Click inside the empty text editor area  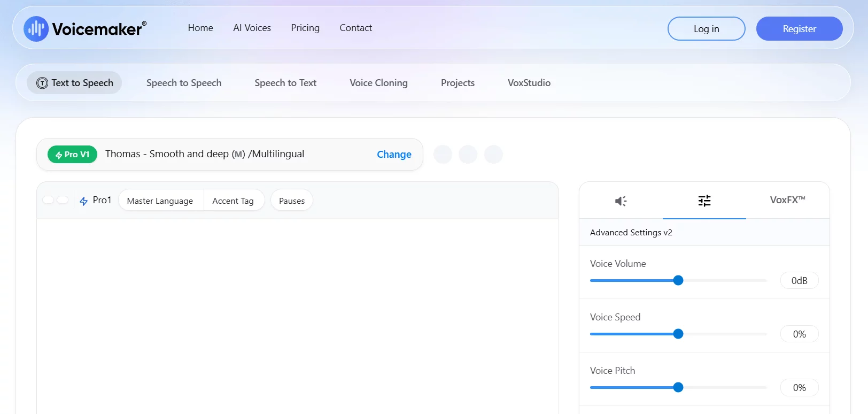[x=297, y=316]
